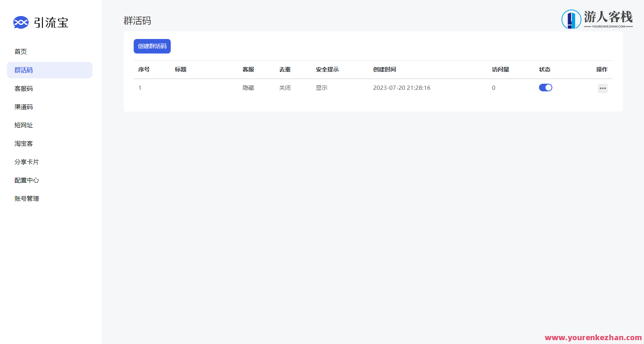Disable the status toggle for row 1
Image resolution: width=644 pixels, height=344 pixels.
click(545, 88)
